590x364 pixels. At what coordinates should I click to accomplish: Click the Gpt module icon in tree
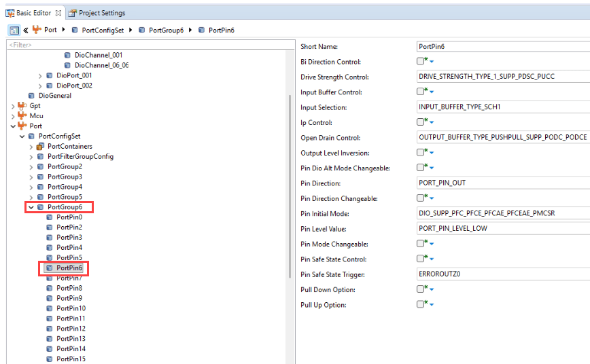[x=22, y=106]
